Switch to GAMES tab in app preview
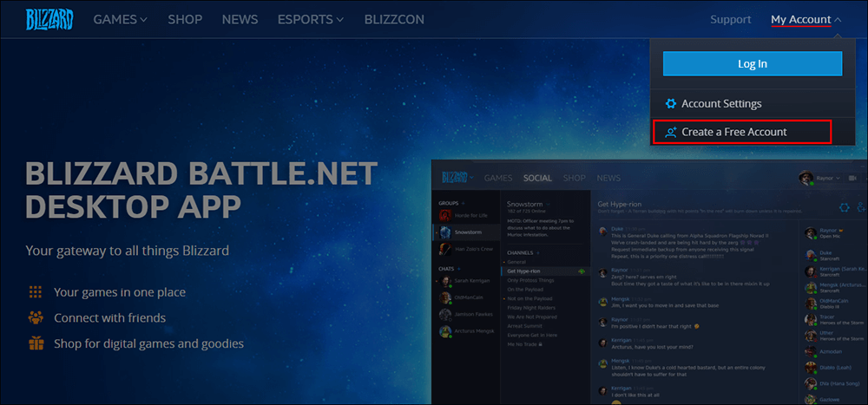868x405 pixels. tap(497, 178)
